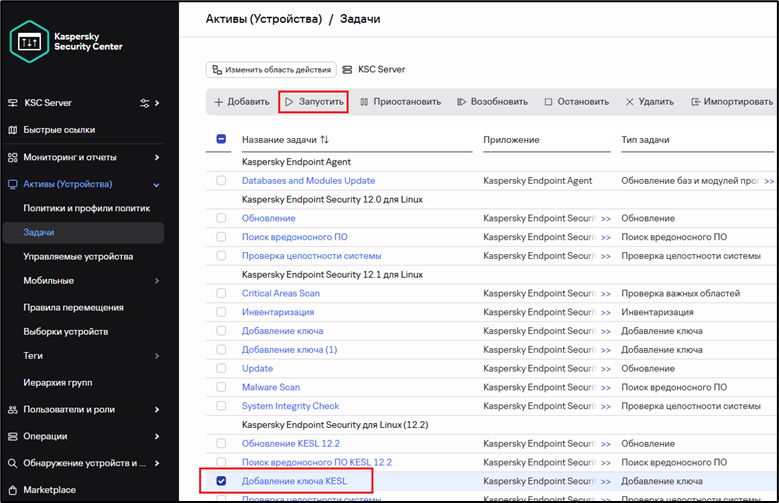
Task: Collapse the Активы (Устройства) section
Action: click(x=156, y=185)
